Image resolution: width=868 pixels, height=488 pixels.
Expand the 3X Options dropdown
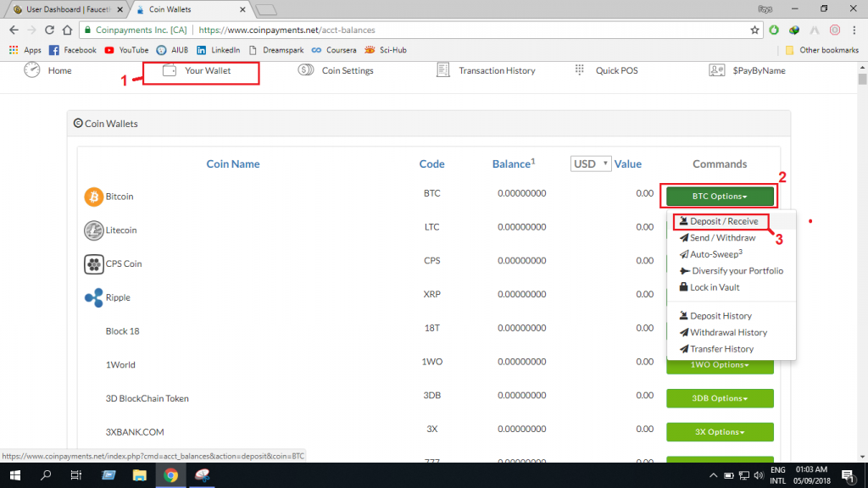pyautogui.click(x=720, y=432)
